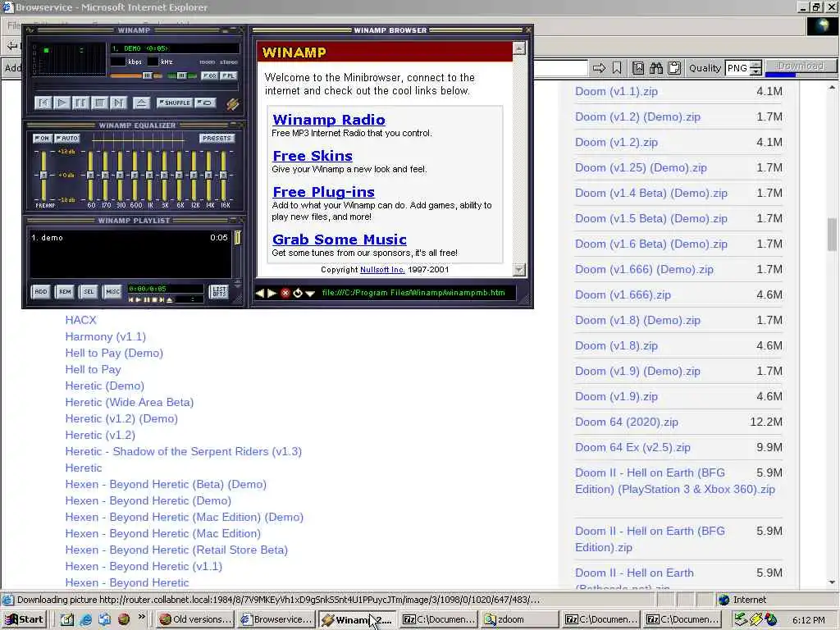
Task: Open Doom 64 (2020).zip link
Action: point(626,422)
